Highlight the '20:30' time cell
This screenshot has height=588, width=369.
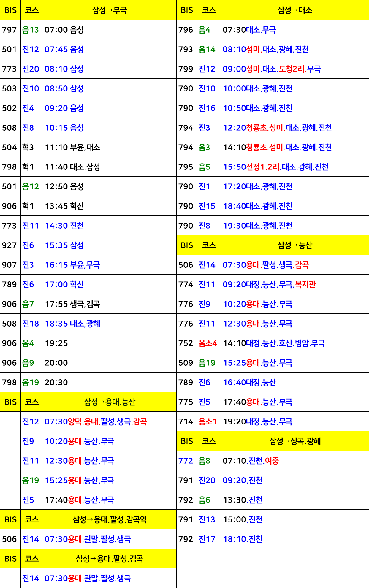tap(110, 382)
